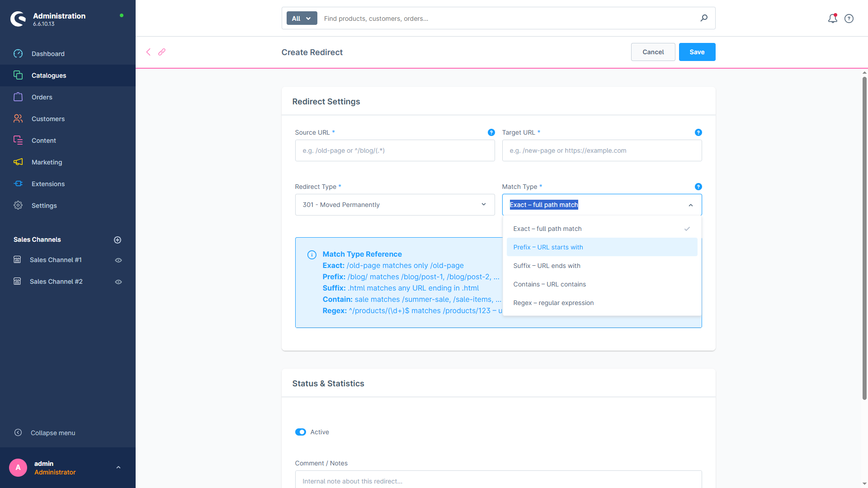The height and width of the screenshot is (488, 868).
Task: Open the Redirect Type dropdown
Action: pos(395,205)
